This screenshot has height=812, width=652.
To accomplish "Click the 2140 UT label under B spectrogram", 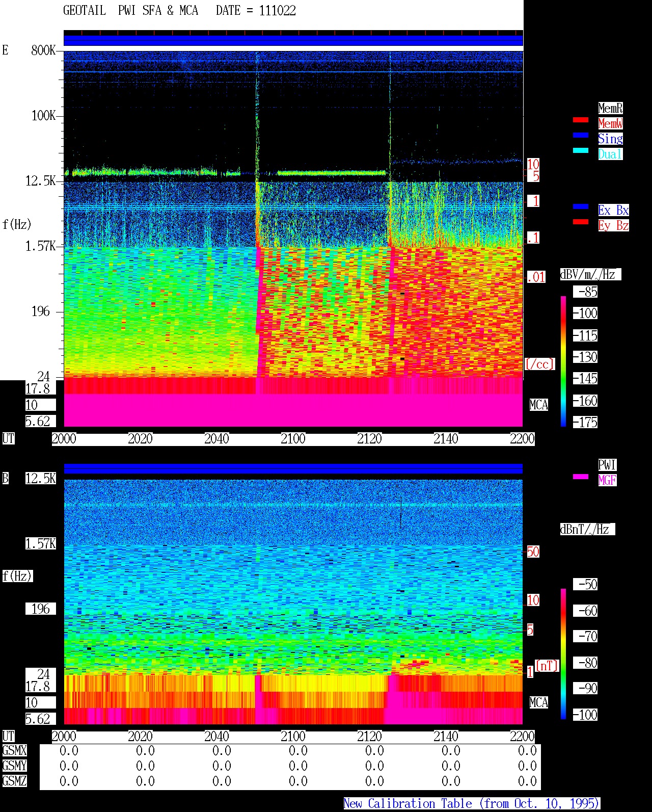I will click(446, 737).
